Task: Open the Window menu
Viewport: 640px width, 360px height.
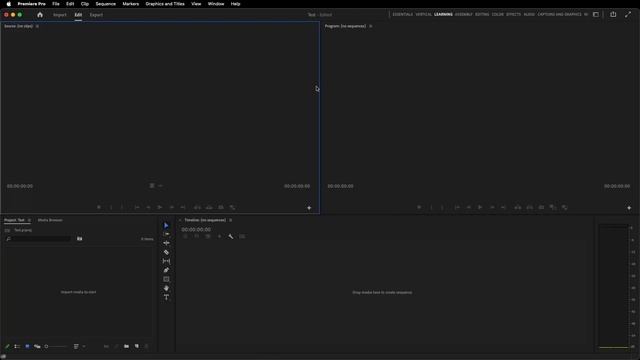Action: pos(216,4)
